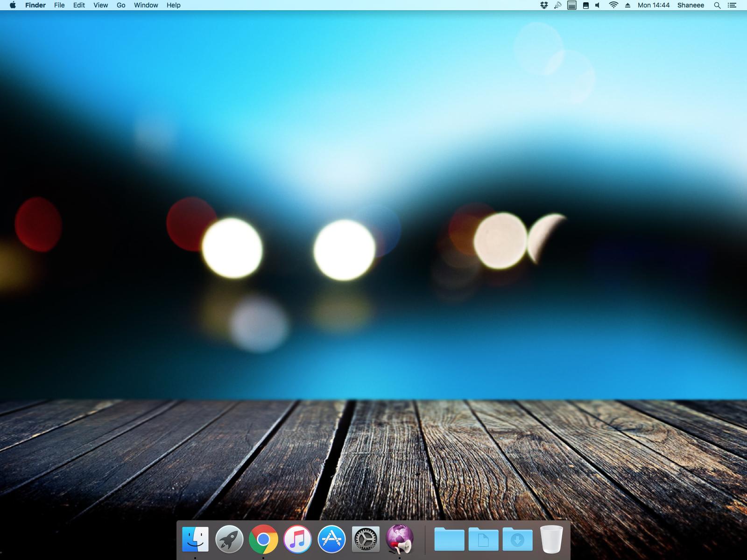Open the Wi-Fi status menu

tap(613, 5)
